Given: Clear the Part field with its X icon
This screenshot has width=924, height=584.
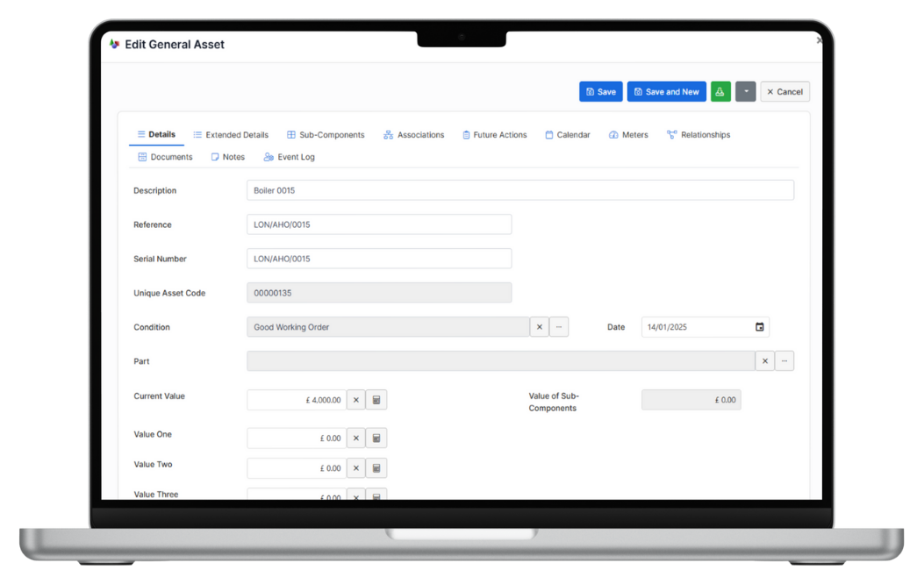Looking at the screenshot, I should click(764, 360).
